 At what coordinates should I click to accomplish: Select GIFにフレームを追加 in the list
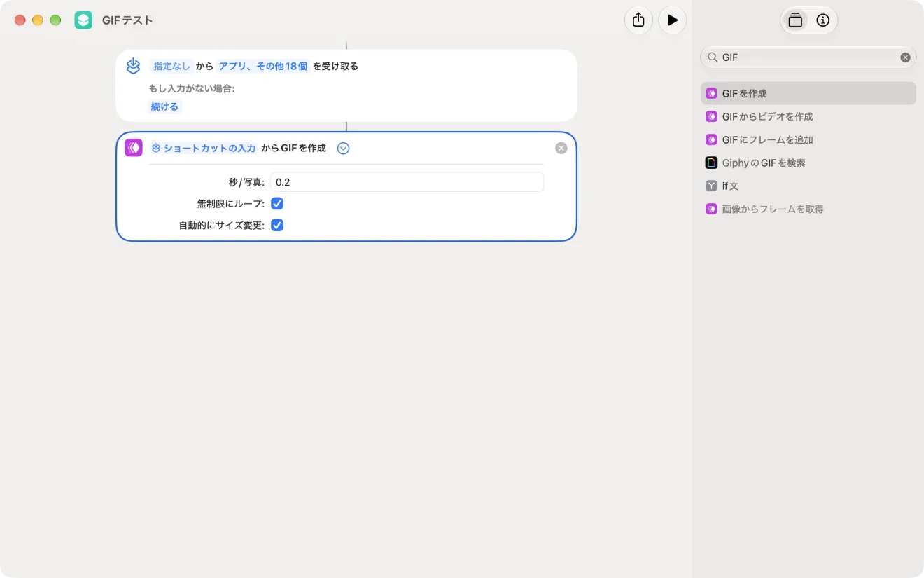pyautogui.click(x=808, y=139)
